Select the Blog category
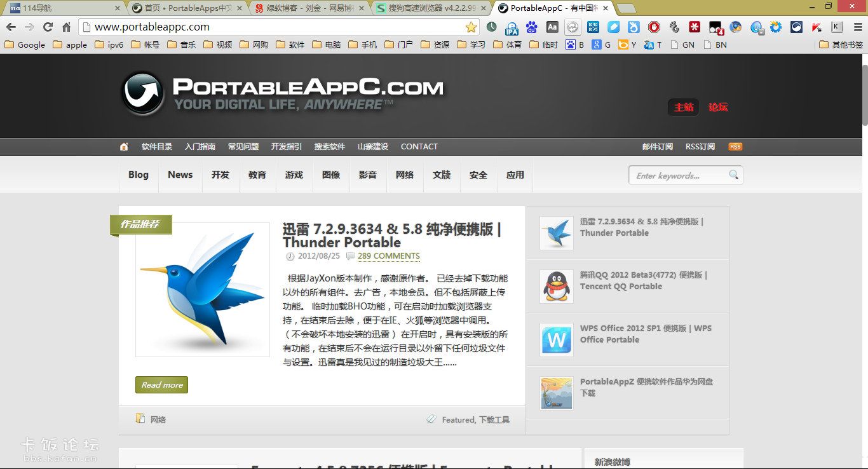868x469 pixels. point(138,175)
